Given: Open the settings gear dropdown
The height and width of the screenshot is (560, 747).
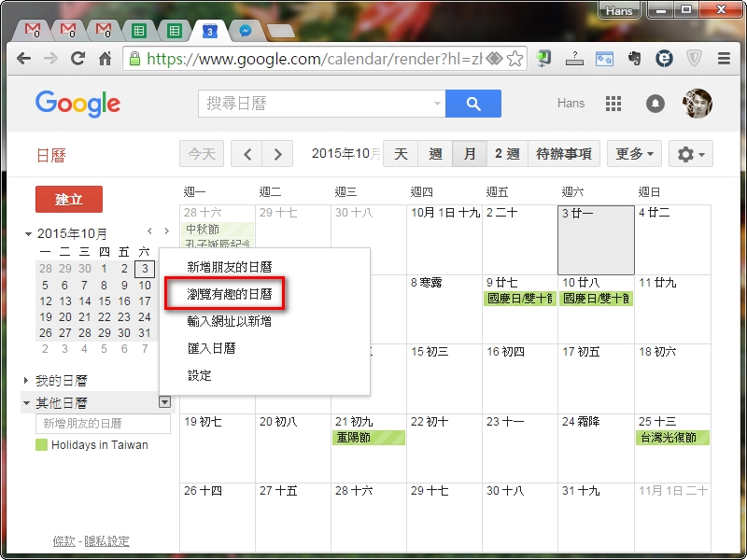Looking at the screenshot, I should coord(692,154).
